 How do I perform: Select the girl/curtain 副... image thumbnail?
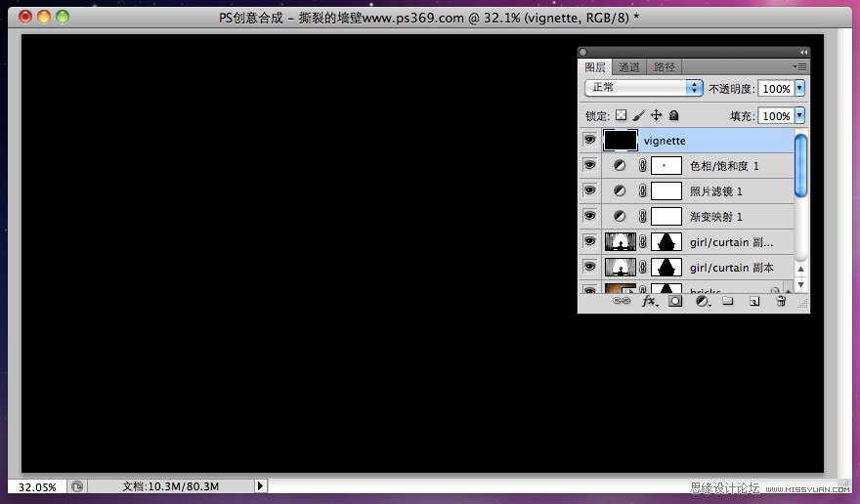pyautogui.click(x=621, y=241)
